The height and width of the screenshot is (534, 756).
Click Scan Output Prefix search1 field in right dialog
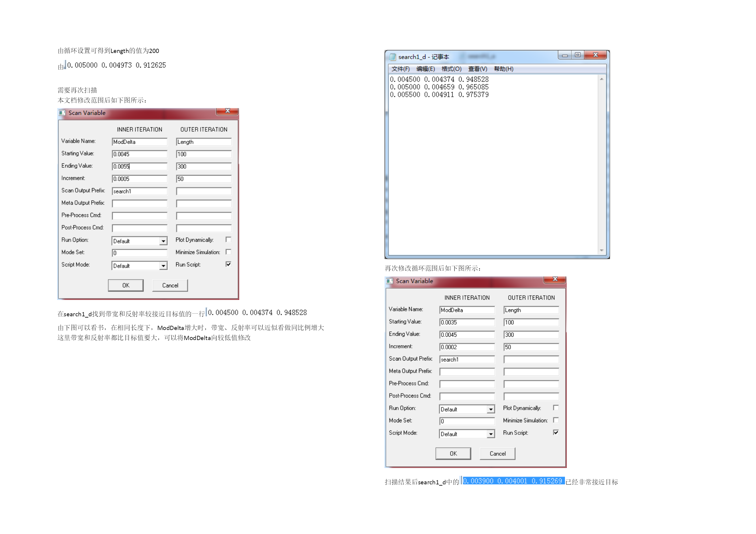point(467,359)
